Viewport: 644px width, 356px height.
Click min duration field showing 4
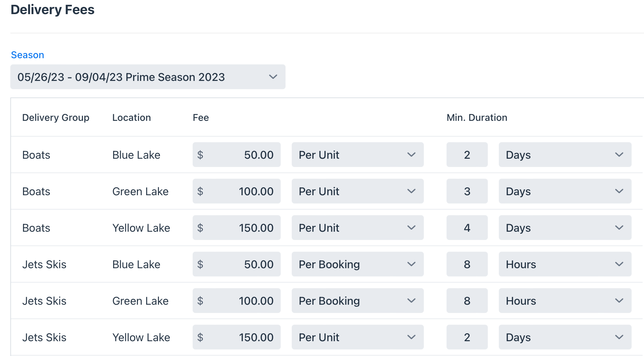[467, 228]
